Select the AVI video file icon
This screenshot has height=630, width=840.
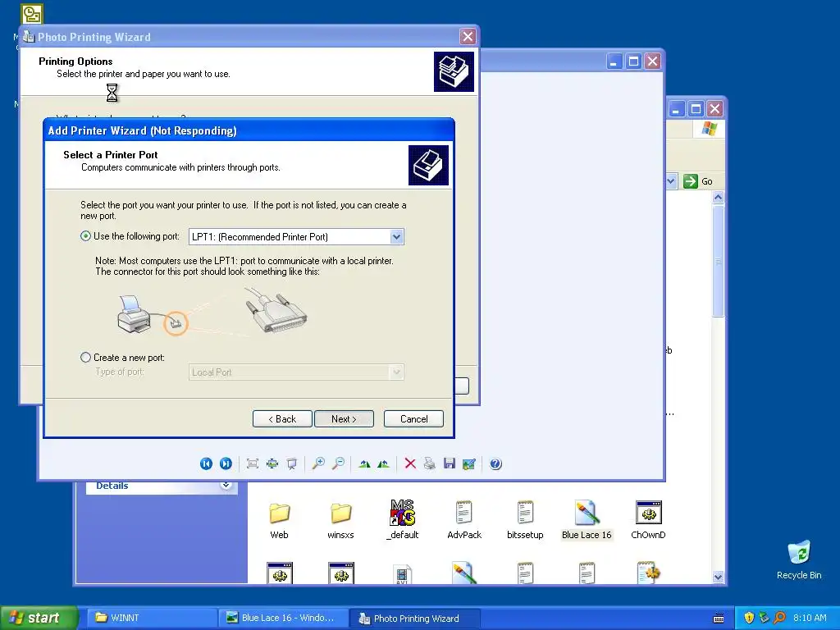tap(402, 573)
